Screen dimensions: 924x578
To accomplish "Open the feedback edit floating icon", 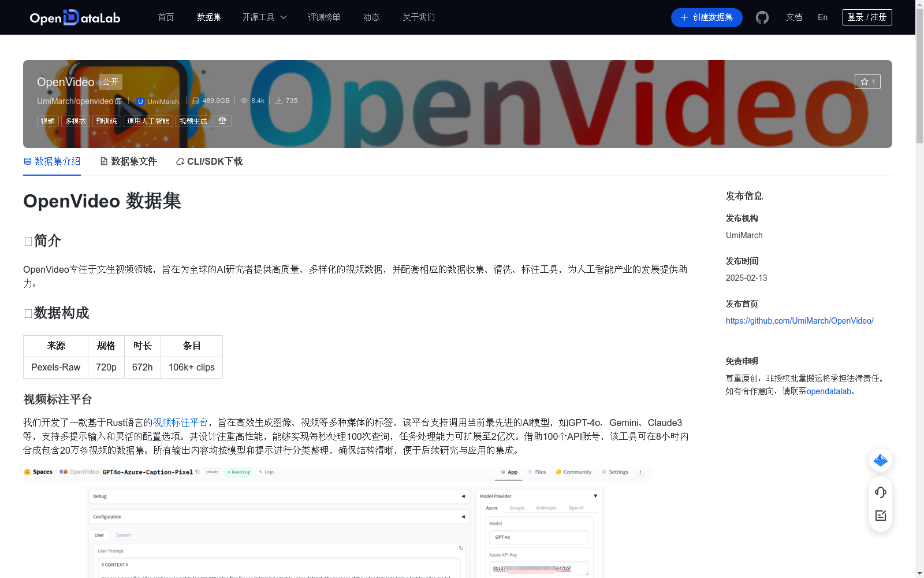I will coord(881,516).
